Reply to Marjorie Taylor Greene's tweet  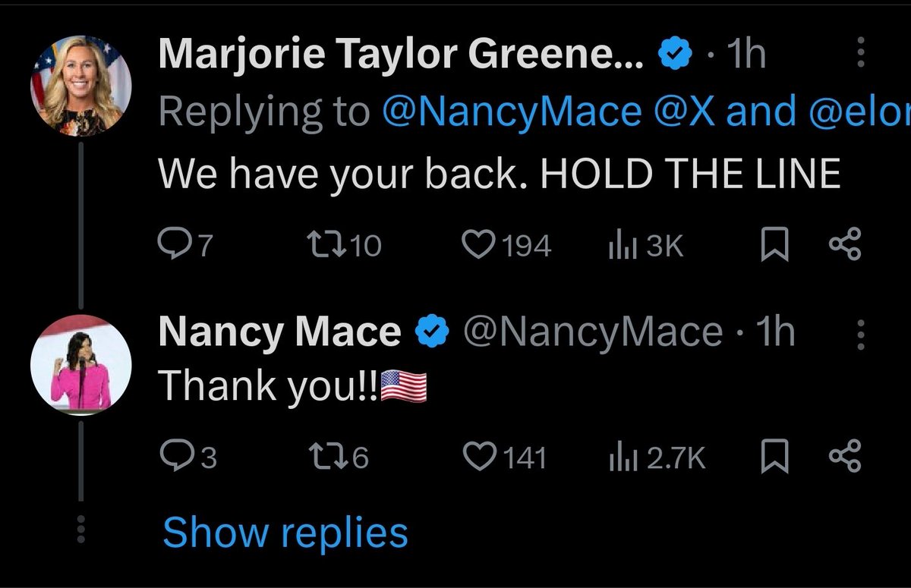[x=173, y=244]
